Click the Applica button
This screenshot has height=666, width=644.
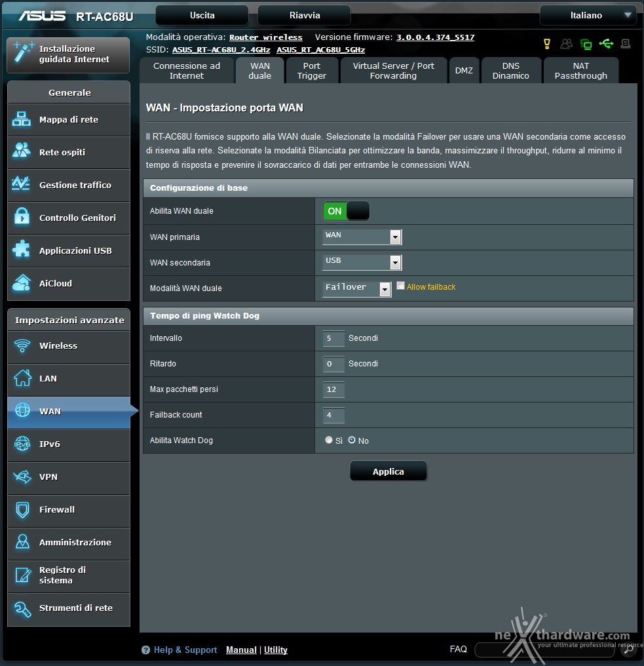click(x=388, y=471)
